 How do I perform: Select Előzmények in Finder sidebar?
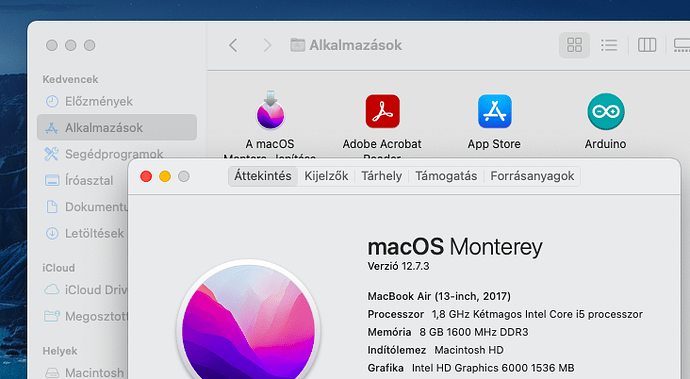(x=117, y=101)
